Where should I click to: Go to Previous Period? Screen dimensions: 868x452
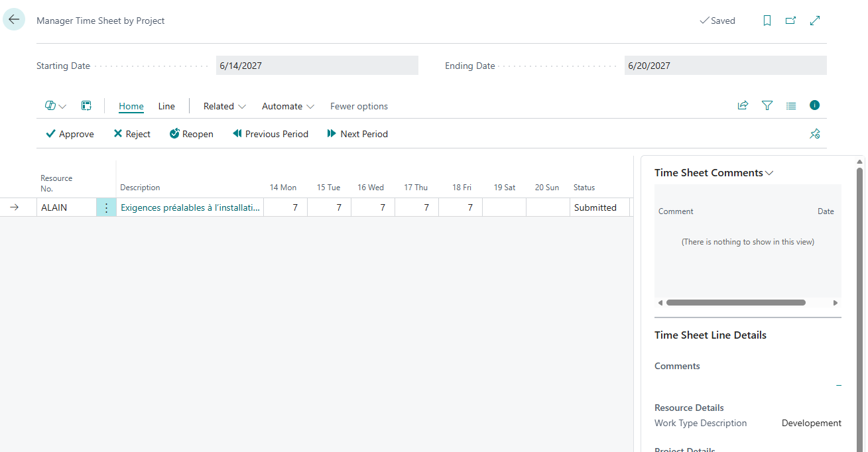(x=270, y=134)
